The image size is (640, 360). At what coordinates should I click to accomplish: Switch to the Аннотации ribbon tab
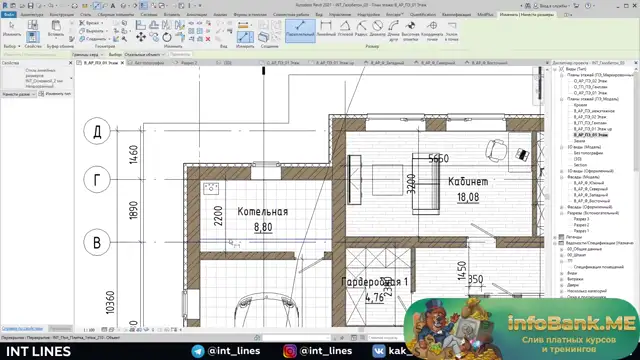click(197, 15)
